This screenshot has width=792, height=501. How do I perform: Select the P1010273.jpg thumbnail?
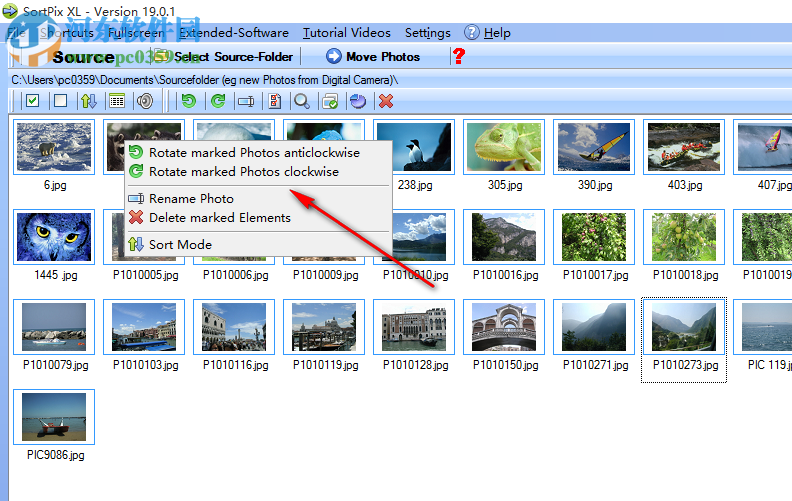point(684,327)
